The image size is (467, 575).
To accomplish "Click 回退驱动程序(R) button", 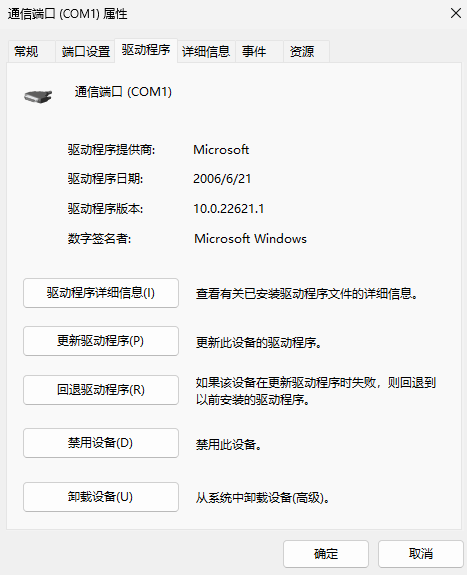I will [x=101, y=390].
